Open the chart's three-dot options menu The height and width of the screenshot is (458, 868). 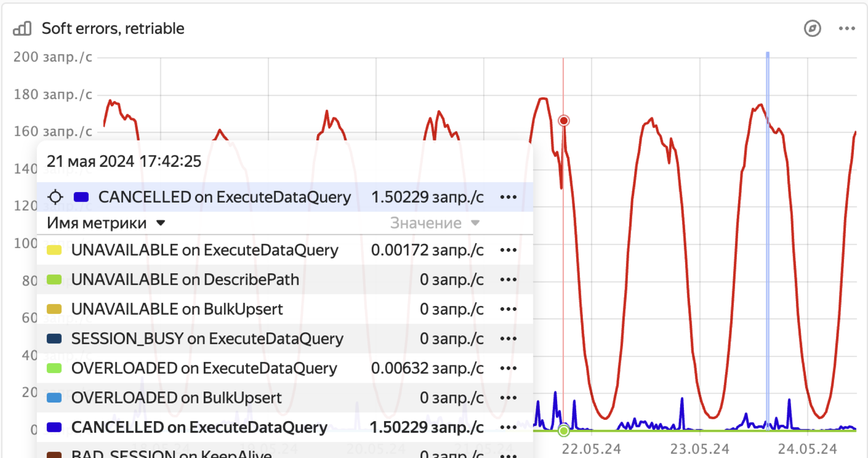(846, 29)
